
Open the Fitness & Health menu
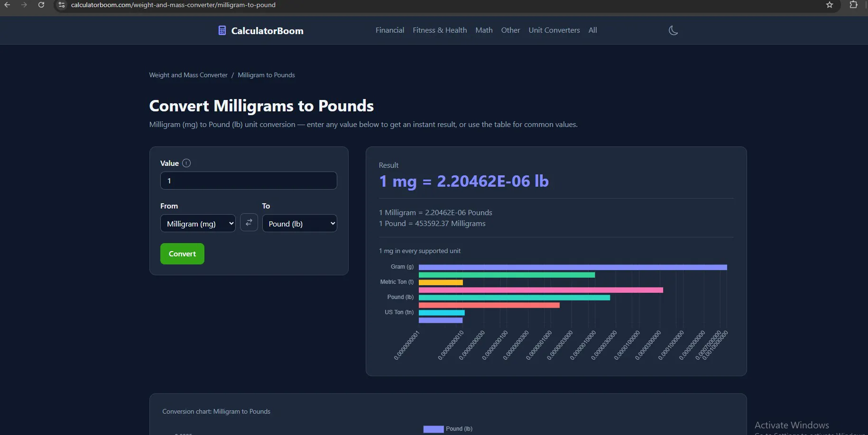tap(440, 30)
